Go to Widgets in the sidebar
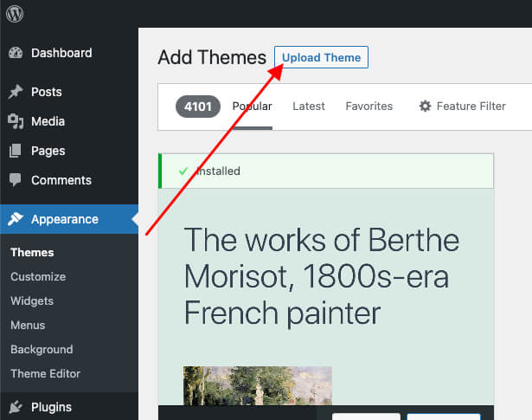 [32, 301]
